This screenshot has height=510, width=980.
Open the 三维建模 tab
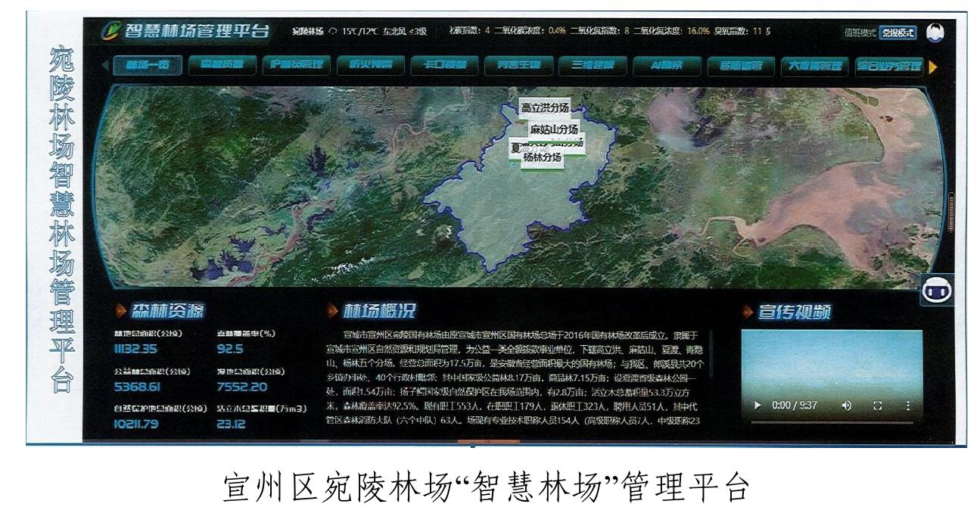[x=593, y=65]
